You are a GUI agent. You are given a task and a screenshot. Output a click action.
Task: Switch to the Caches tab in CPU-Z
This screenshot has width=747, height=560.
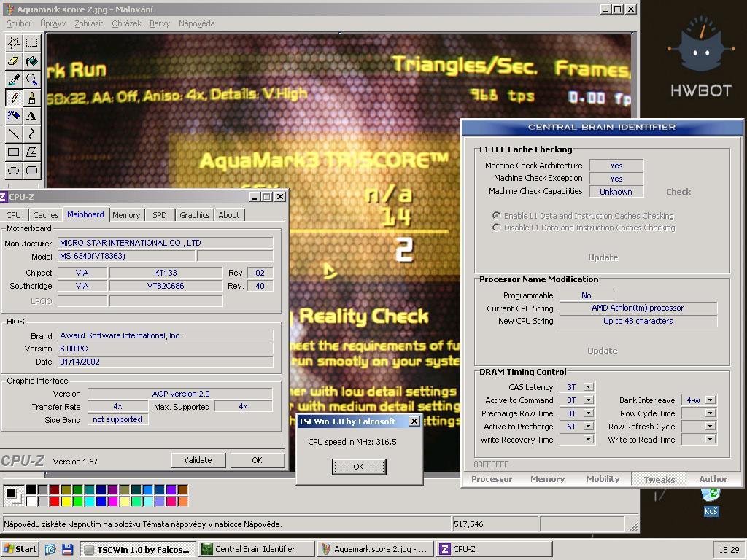(46, 215)
